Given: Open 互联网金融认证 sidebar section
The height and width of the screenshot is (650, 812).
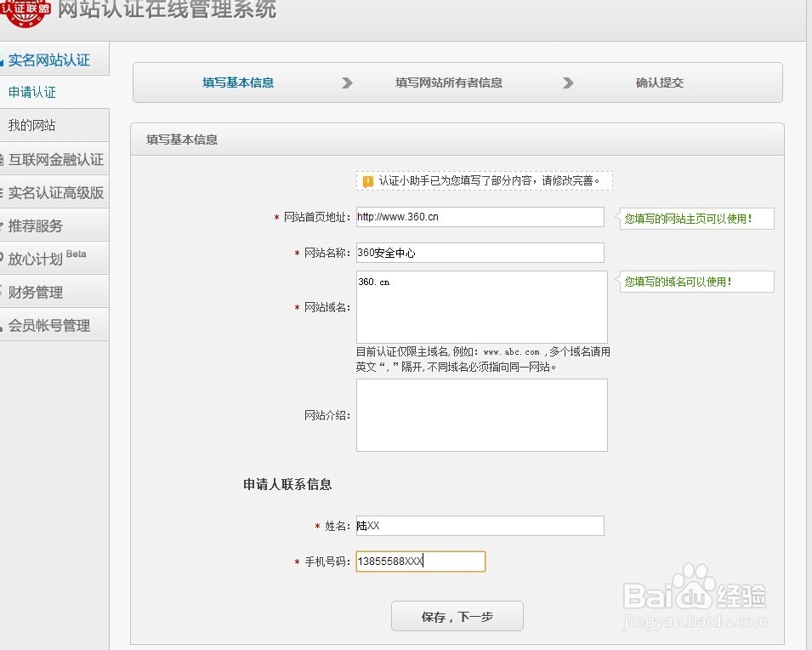Looking at the screenshot, I should 54,159.
